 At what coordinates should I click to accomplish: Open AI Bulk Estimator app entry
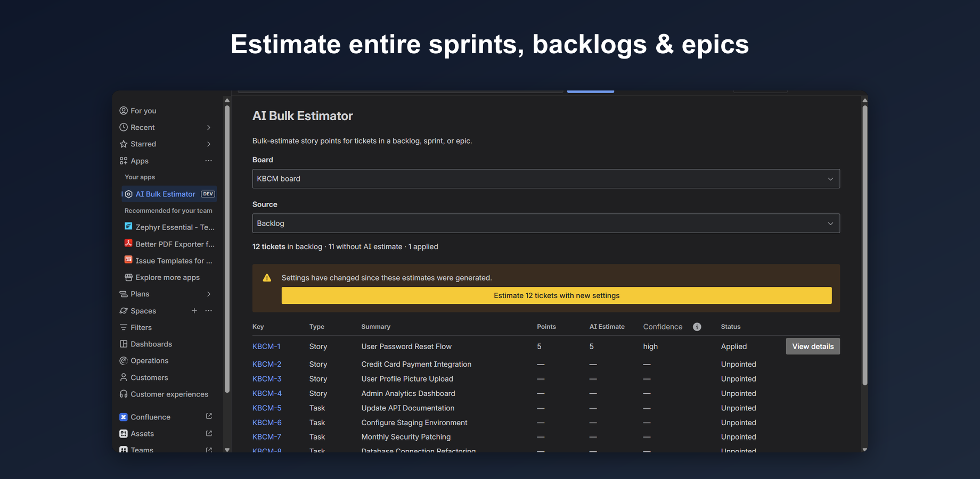pos(169,194)
